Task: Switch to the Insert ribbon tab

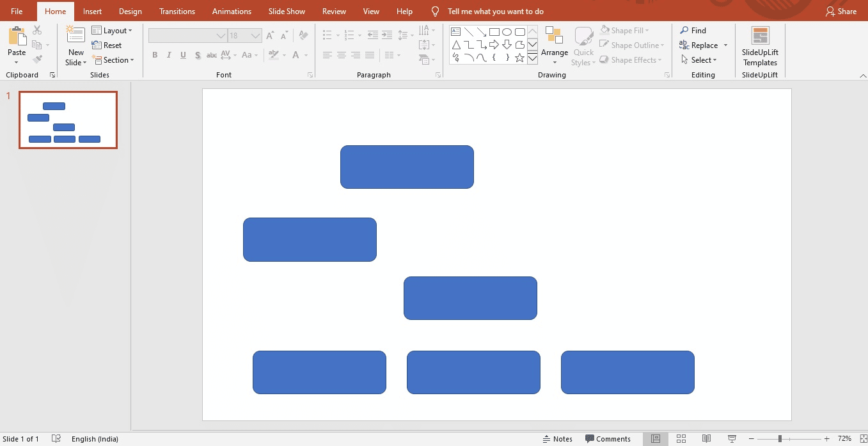Action: (92, 11)
